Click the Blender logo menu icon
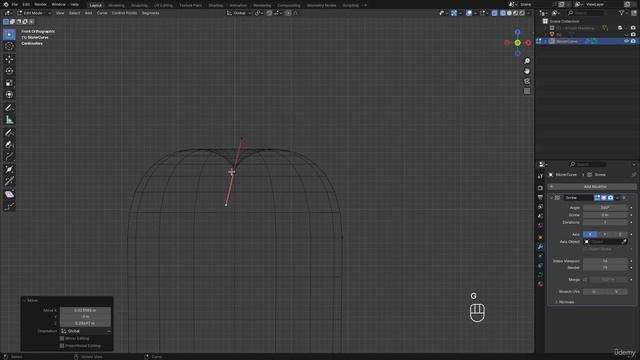This screenshot has height=360, width=640. [x=6, y=4]
